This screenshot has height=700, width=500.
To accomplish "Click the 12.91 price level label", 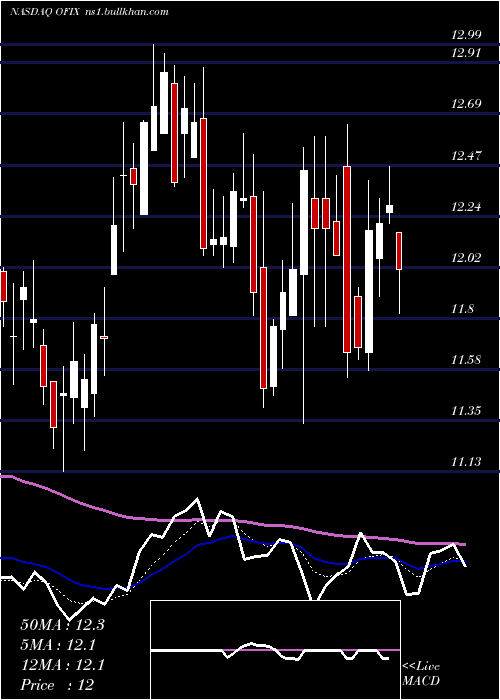I will tap(466, 53).
